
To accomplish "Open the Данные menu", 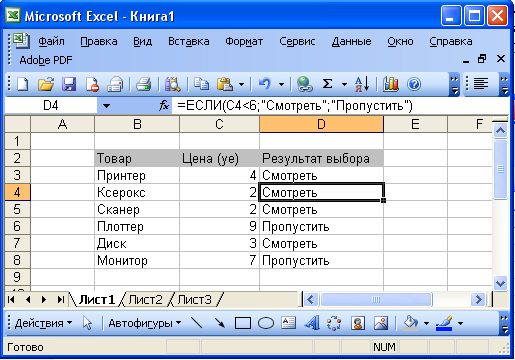I will click(351, 42).
